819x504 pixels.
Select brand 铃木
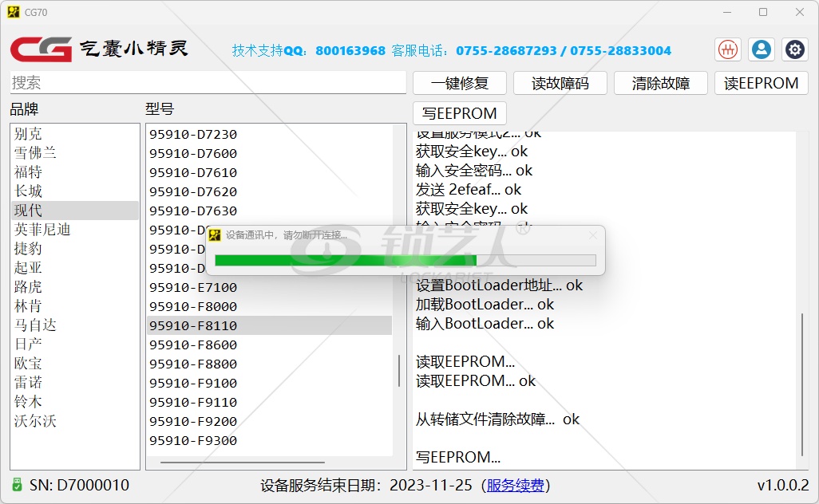[75, 402]
